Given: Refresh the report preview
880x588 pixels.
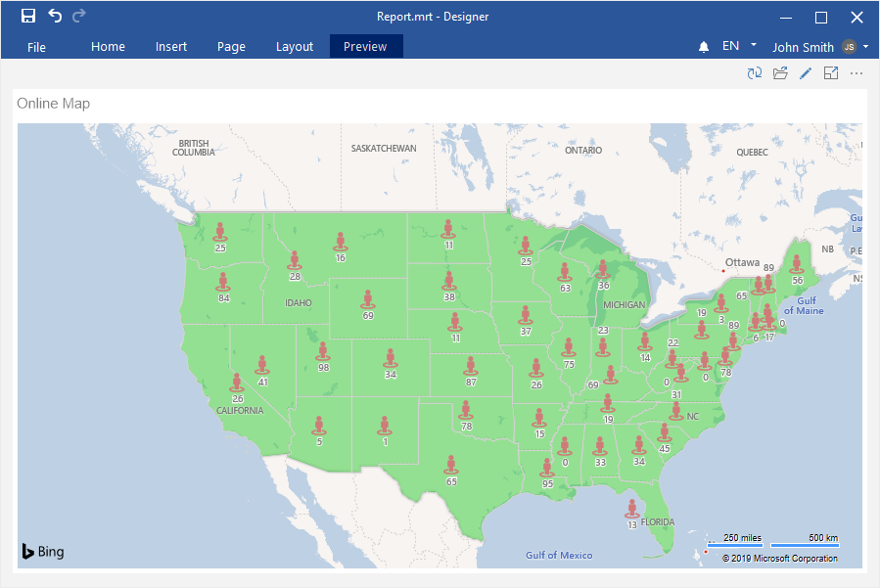Looking at the screenshot, I should pyautogui.click(x=755, y=73).
